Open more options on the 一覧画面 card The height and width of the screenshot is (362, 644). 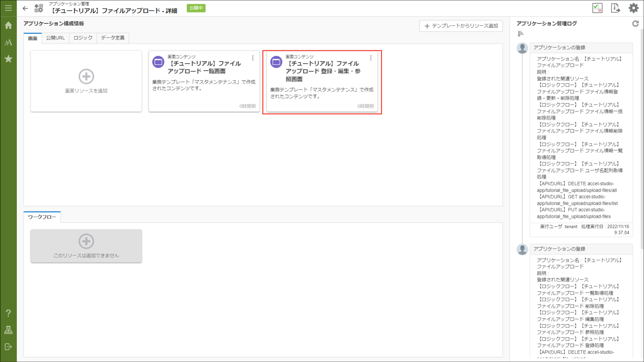pyautogui.click(x=253, y=58)
